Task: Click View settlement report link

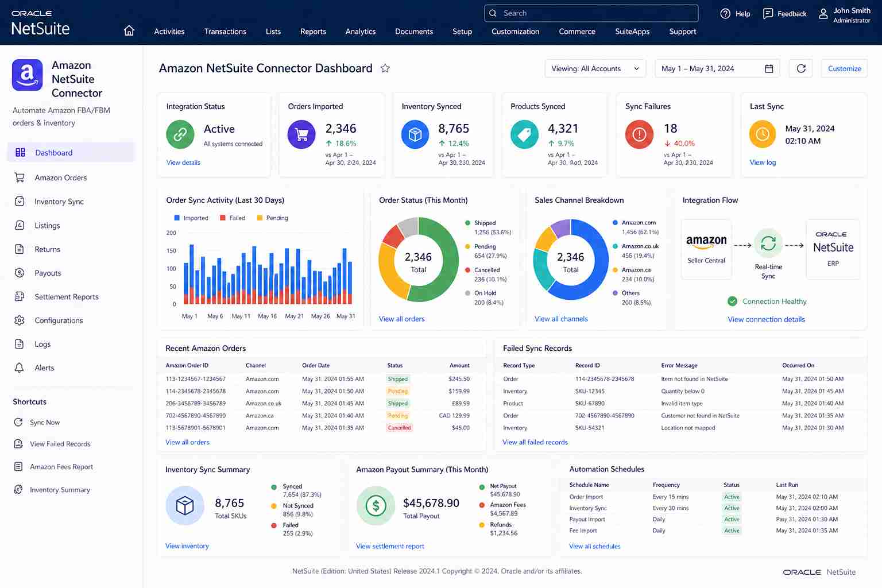Action: [x=390, y=546]
